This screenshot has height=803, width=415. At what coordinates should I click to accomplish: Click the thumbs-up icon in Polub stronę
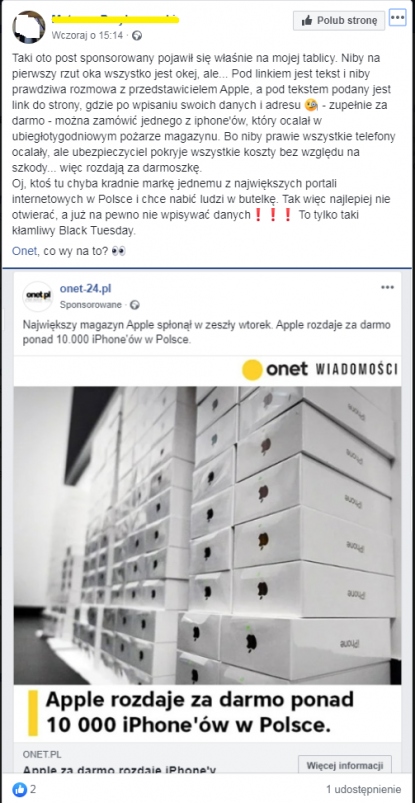click(307, 20)
